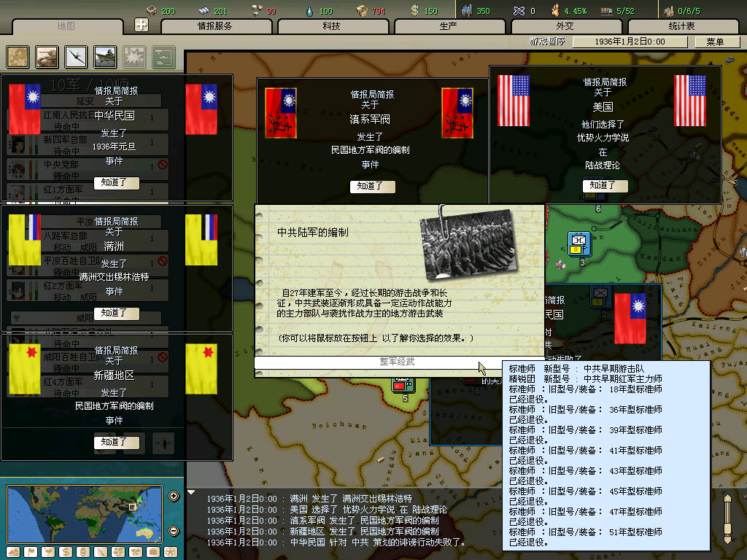
Task: Click the energy resource icon showing 200
Action: point(152,10)
